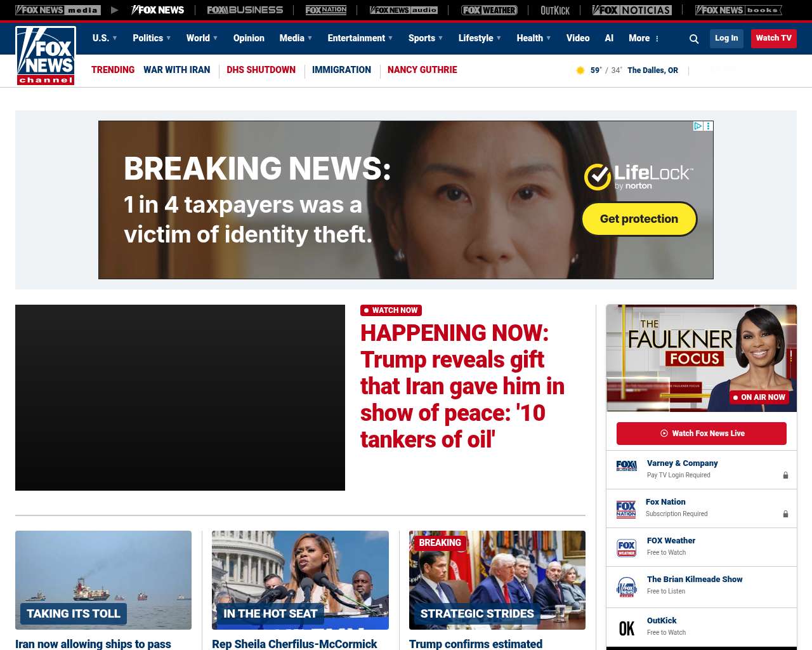Open the STRATEGIC STRIDES breaking thumbnail
This screenshot has height=650, width=812.
[x=497, y=580]
